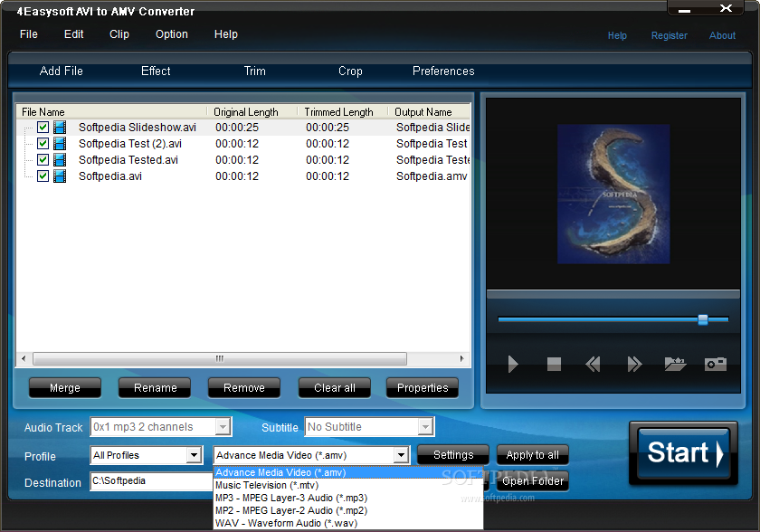
Task: Click the Remove button
Action: [243, 388]
